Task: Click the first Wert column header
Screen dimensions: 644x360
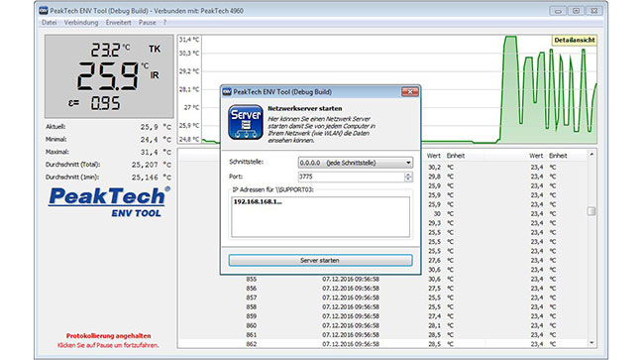Action: [x=433, y=156]
